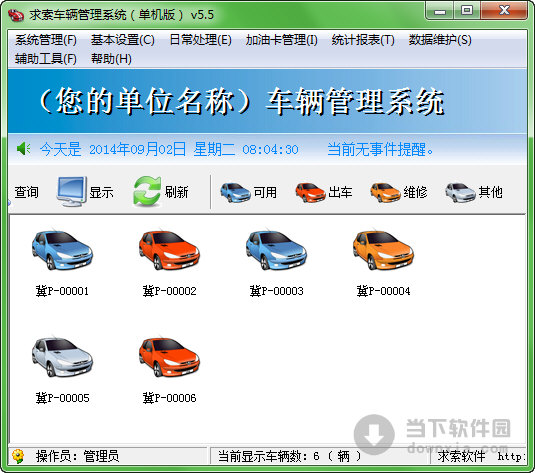Click the date text 2014年09月02日
Screen dimensions: 535x473
point(138,149)
